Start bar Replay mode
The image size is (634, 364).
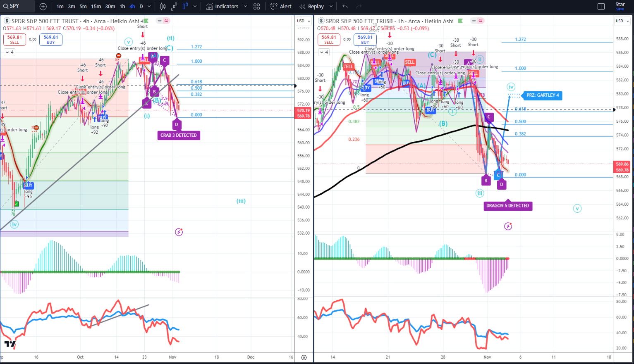(x=312, y=6)
